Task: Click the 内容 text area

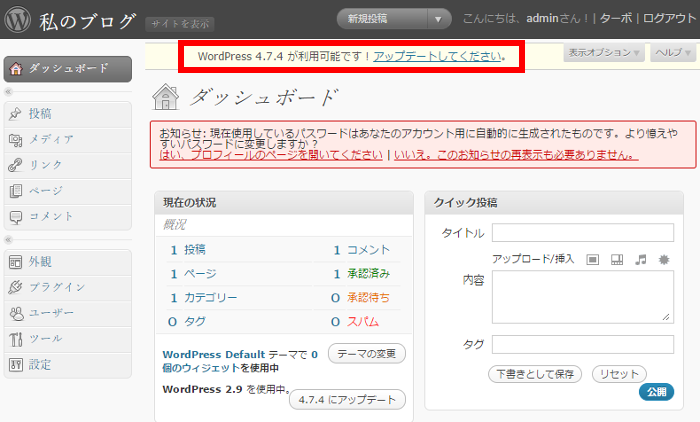Action: coord(583,297)
